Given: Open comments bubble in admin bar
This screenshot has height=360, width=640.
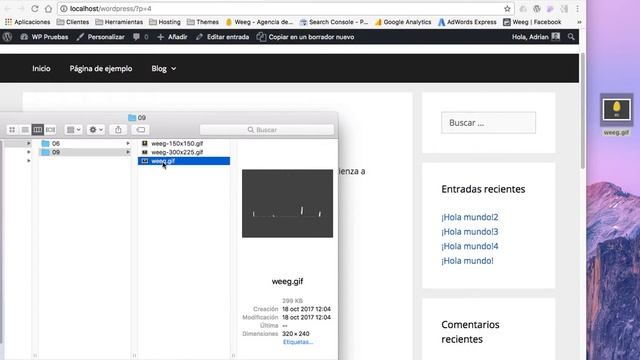Looking at the screenshot, I should [140, 37].
